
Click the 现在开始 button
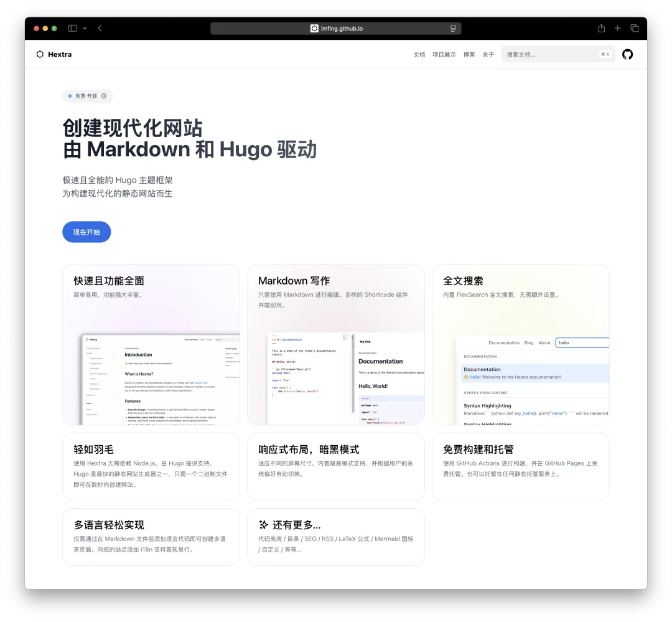(x=86, y=232)
